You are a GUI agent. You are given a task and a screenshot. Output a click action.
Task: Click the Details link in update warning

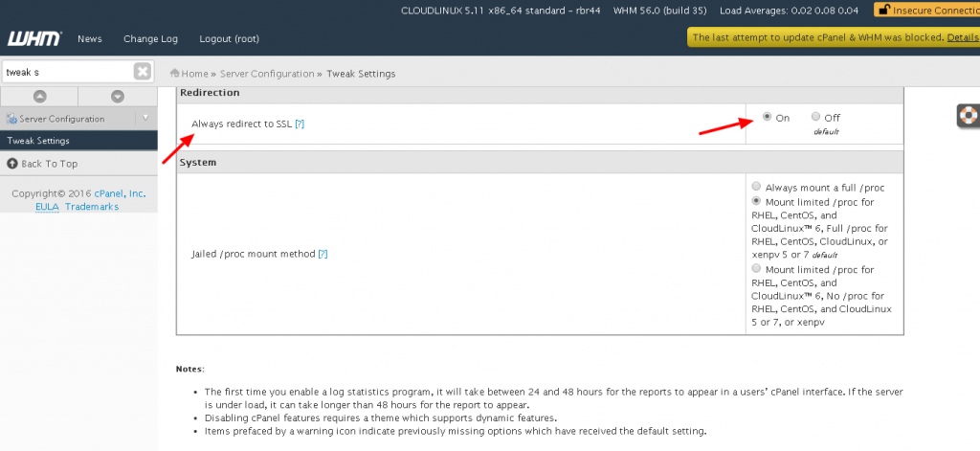pos(963,37)
